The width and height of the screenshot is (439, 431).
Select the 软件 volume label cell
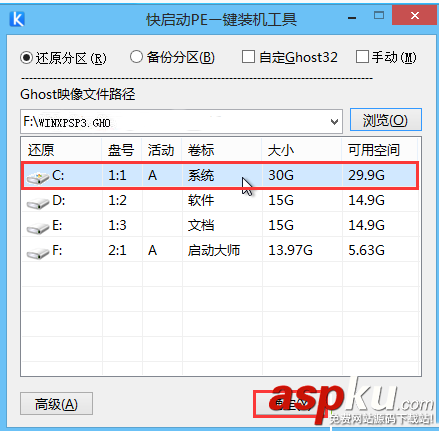click(201, 201)
